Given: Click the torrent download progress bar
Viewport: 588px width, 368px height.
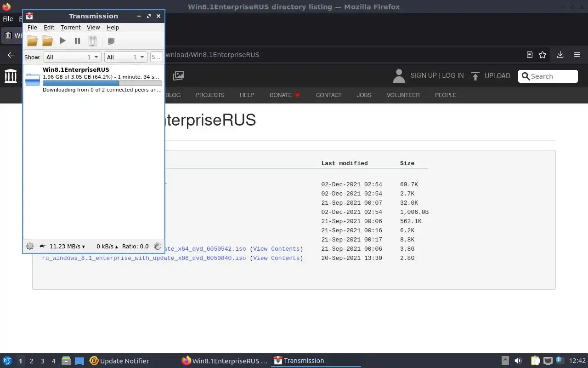Looking at the screenshot, I should coord(102,83).
